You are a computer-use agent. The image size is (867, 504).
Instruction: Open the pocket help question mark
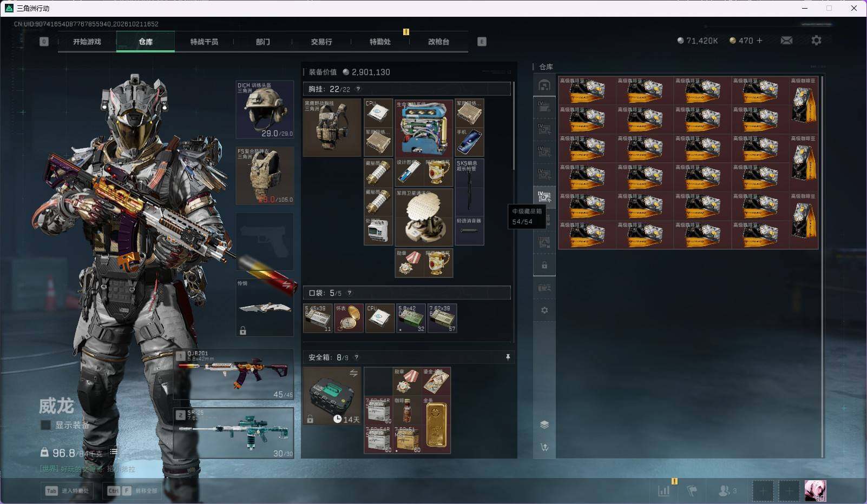click(350, 293)
